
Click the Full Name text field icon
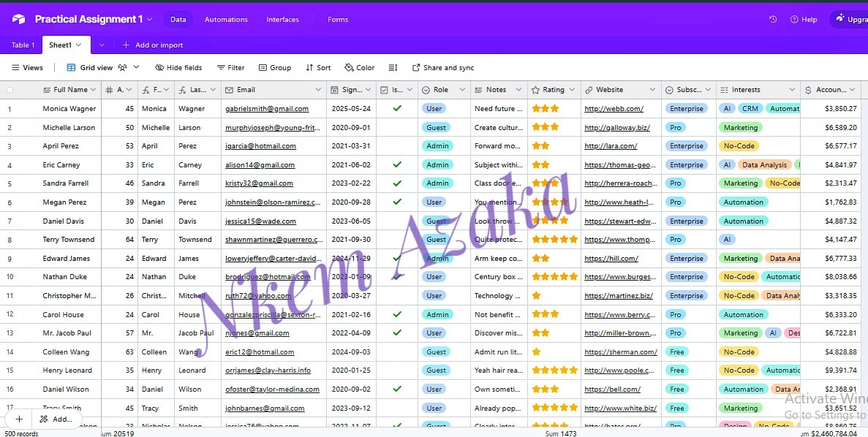coord(46,90)
